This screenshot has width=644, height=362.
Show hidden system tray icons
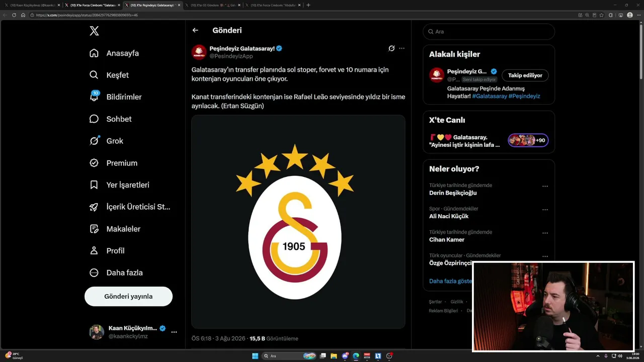598,356
